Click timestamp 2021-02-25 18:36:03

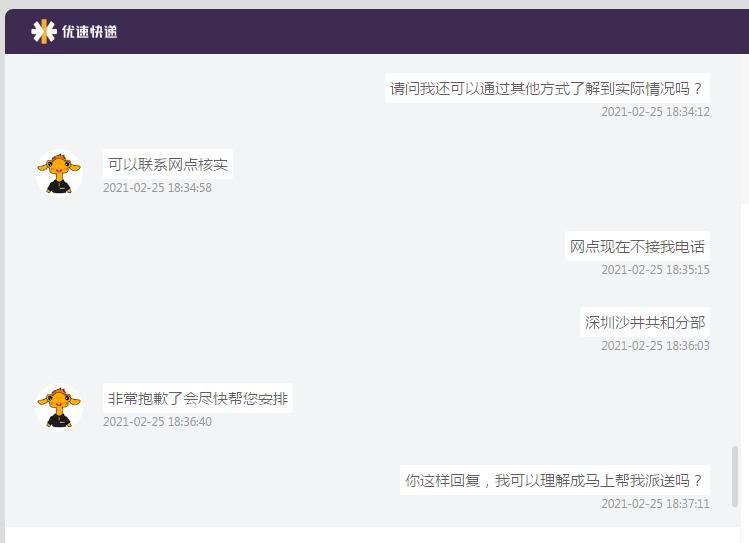(655, 346)
